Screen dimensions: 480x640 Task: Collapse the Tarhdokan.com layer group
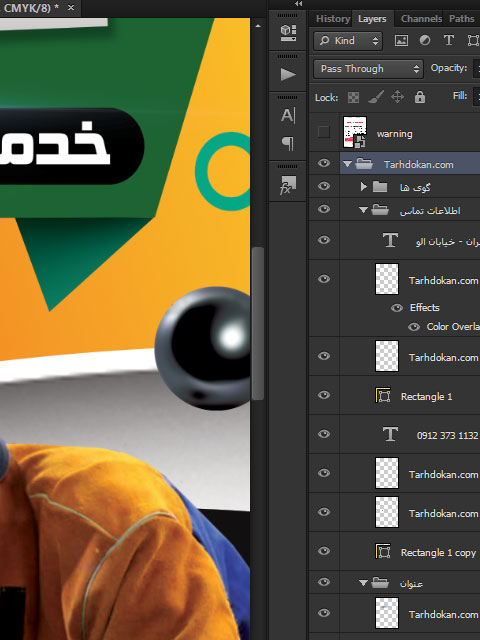coord(347,164)
